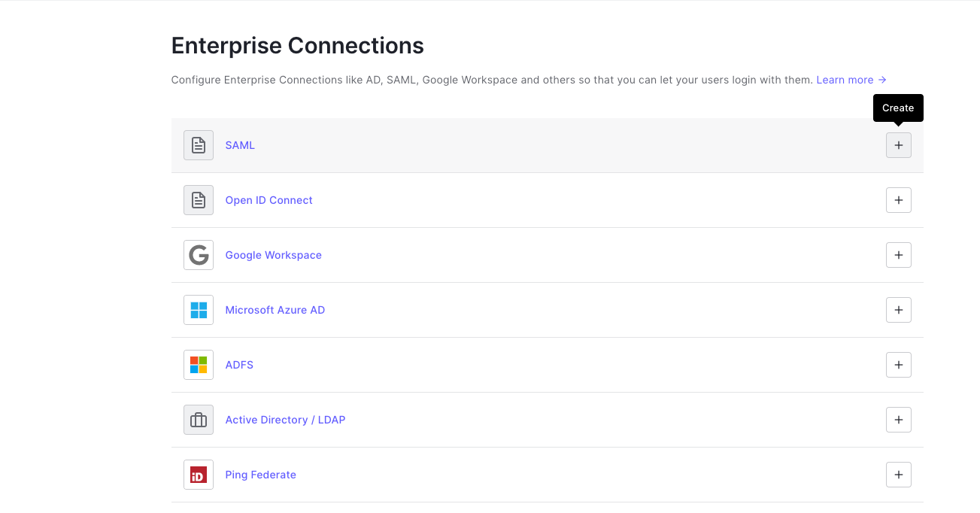980x513 pixels.
Task: Click the Active Directory briefcase icon
Action: pos(199,419)
